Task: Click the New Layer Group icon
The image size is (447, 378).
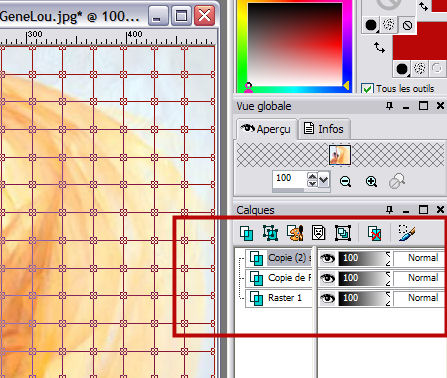Action: click(x=343, y=233)
